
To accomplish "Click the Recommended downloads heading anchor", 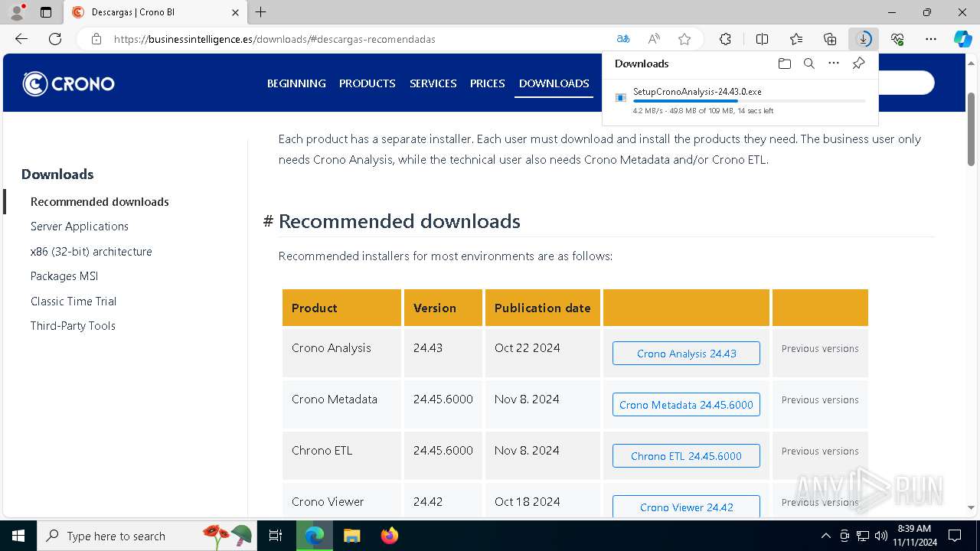I will [268, 221].
